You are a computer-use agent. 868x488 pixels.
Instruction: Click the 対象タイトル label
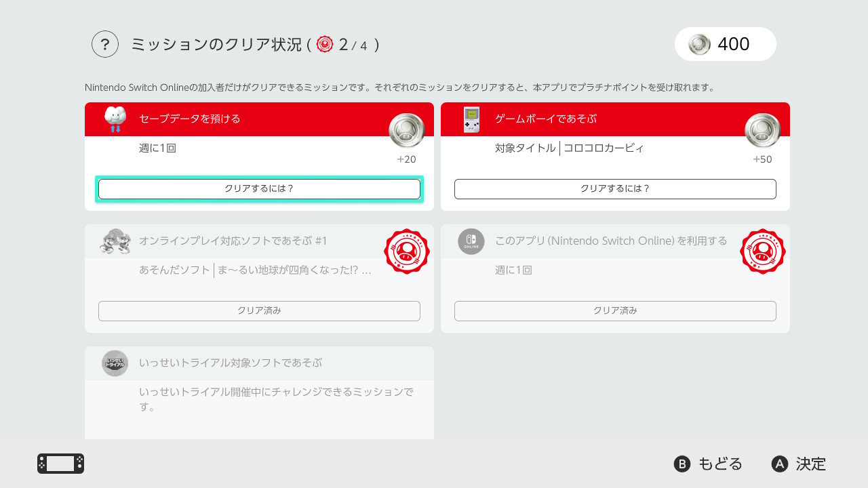click(x=526, y=148)
